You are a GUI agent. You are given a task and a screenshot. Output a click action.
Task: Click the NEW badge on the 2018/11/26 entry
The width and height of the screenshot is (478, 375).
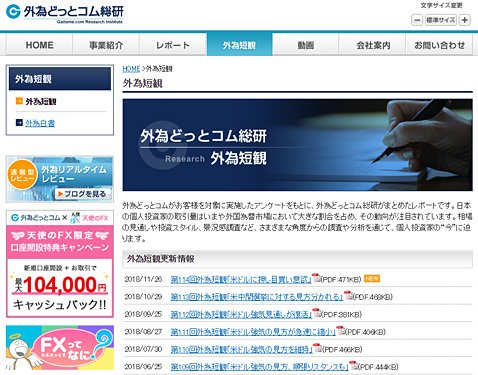pyautogui.click(x=372, y=278)
